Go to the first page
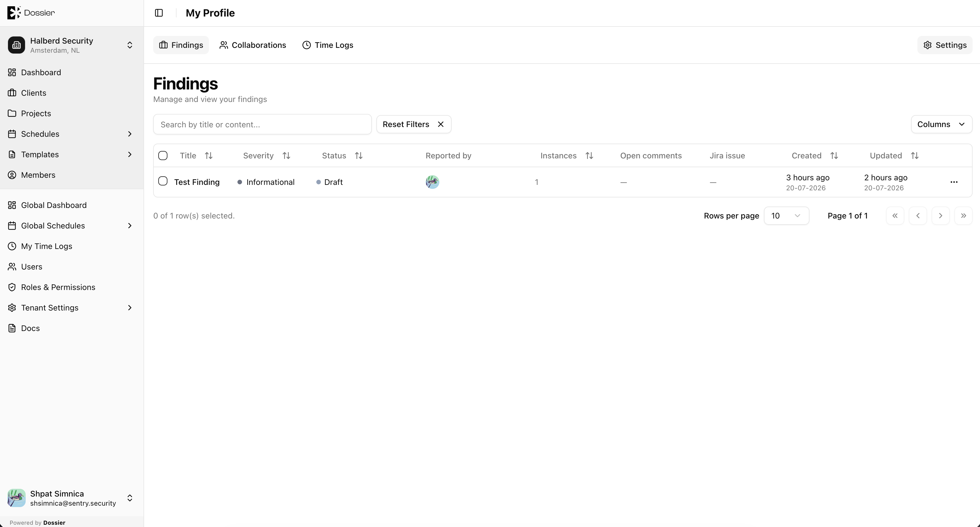This screenshot has height=527, width=980. pos(895,216)
